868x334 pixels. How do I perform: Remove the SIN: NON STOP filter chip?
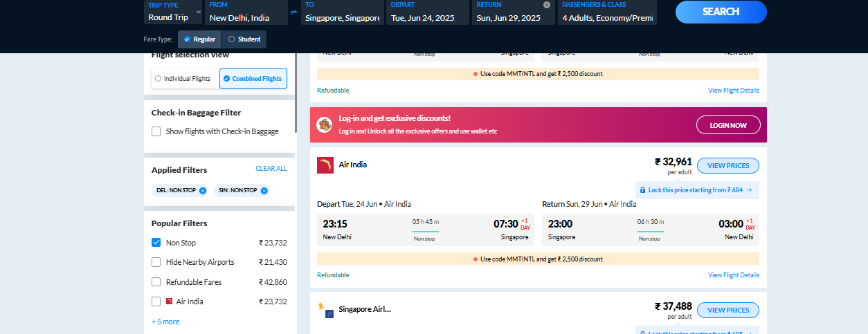pyautogui.click(x=264, y=190)
